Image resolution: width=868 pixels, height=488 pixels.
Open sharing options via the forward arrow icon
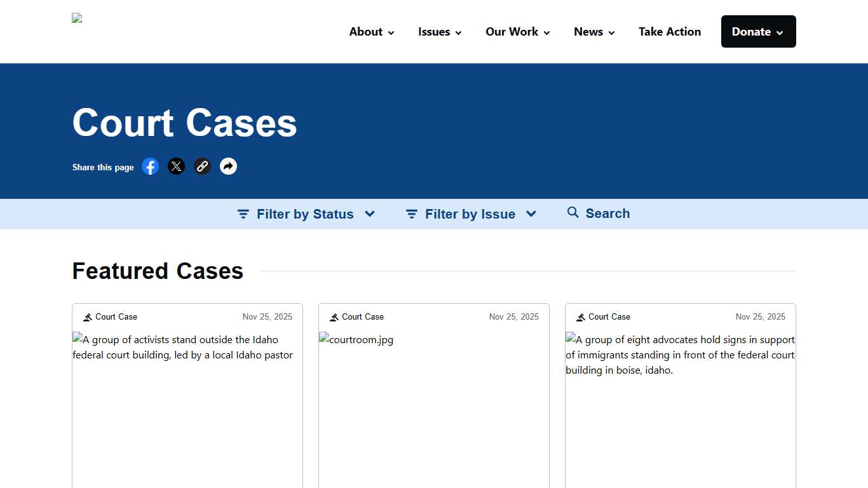(228, 166)
